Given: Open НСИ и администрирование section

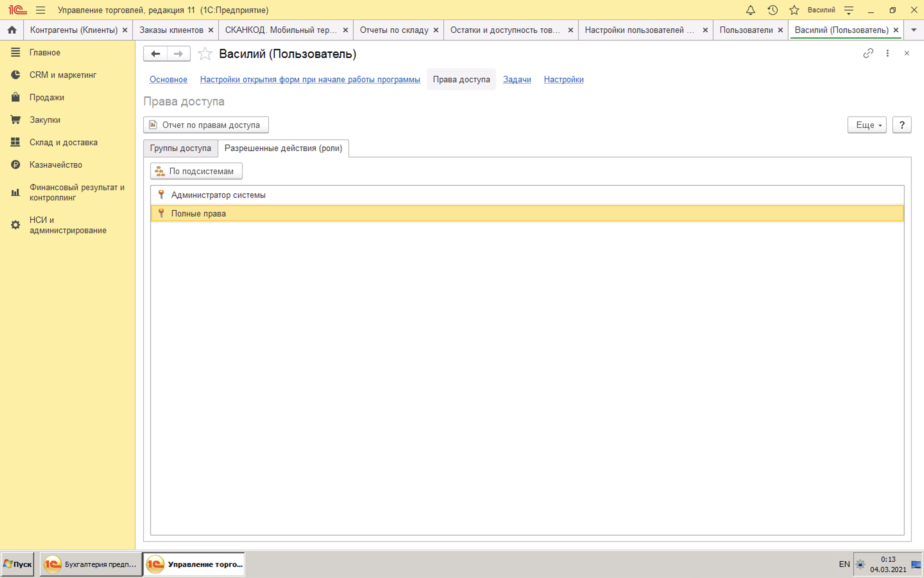Looking at the screenshot, I should pyautogui.click(x=68, y=225).
